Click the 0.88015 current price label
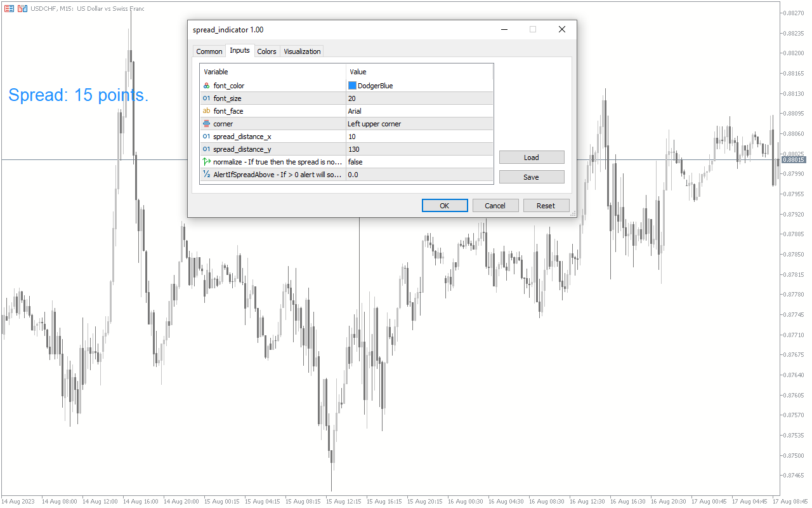 click(795, 160)
